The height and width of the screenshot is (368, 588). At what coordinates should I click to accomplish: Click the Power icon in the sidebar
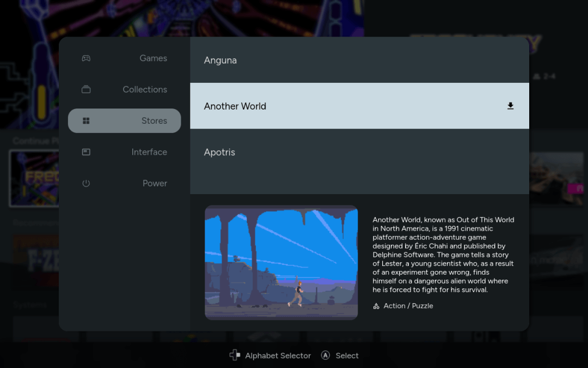click(86, 183)
